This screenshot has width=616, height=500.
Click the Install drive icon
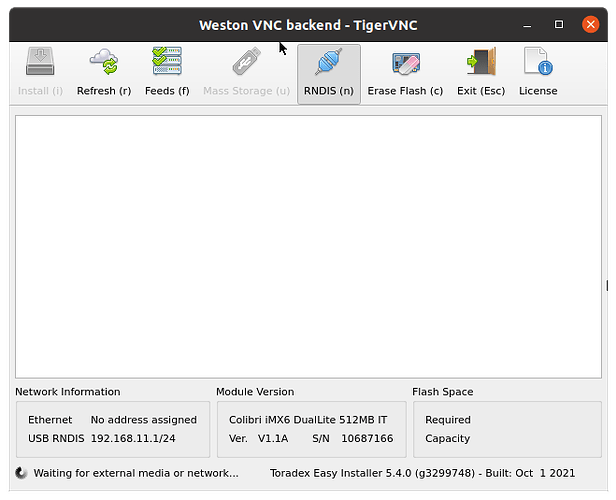click(x=40, y=62)
